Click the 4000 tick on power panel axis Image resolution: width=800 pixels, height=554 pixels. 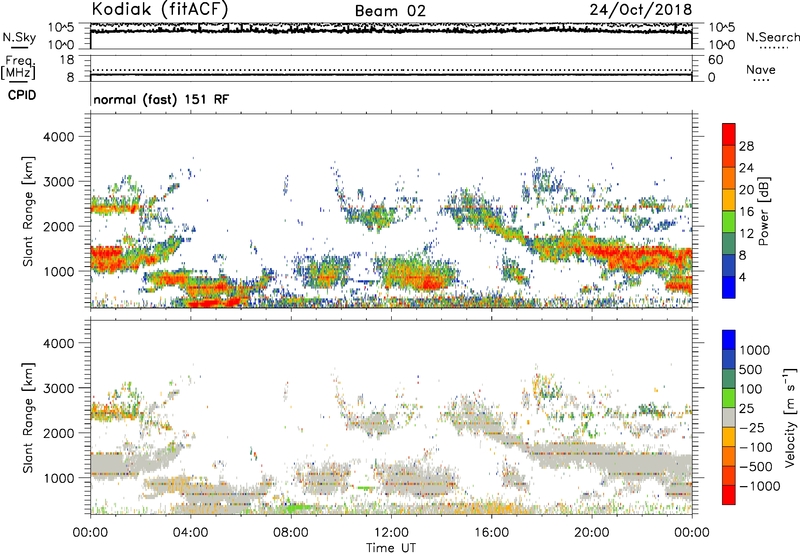coord(58,137)
